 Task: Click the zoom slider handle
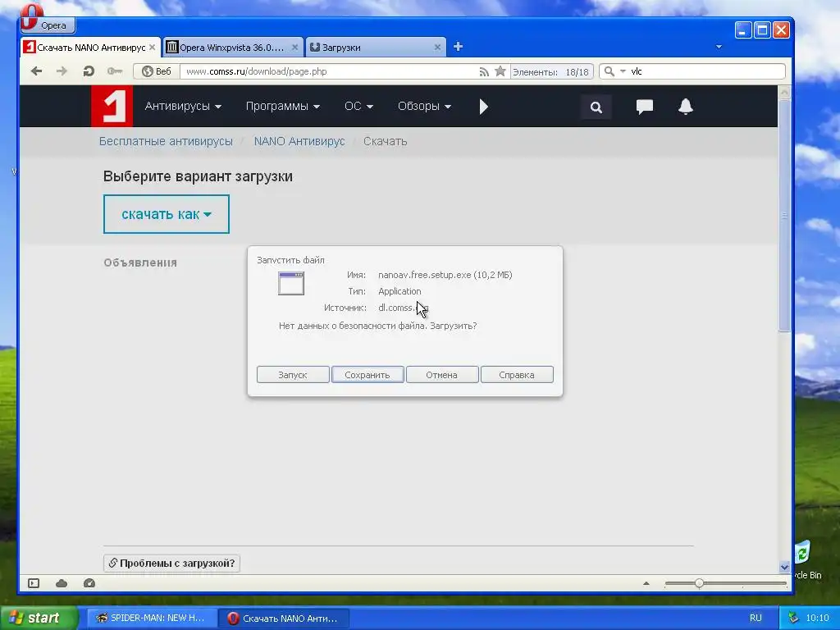699,583
